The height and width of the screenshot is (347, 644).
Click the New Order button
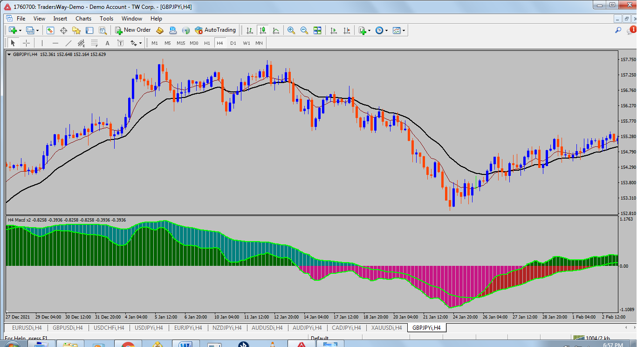[133, 30]
